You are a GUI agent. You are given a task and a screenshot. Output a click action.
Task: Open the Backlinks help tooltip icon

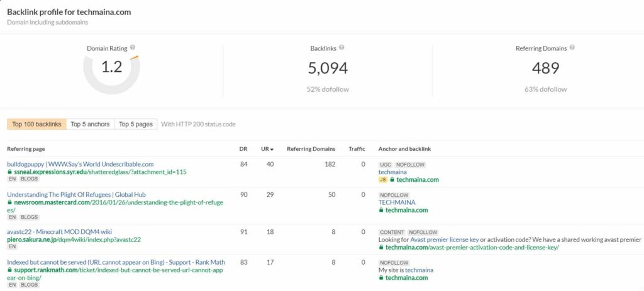tap(341, 48)
